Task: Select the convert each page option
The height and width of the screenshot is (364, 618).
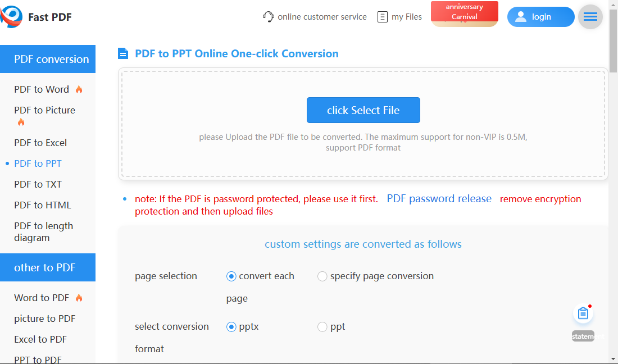Action: [x=231, y=276]
